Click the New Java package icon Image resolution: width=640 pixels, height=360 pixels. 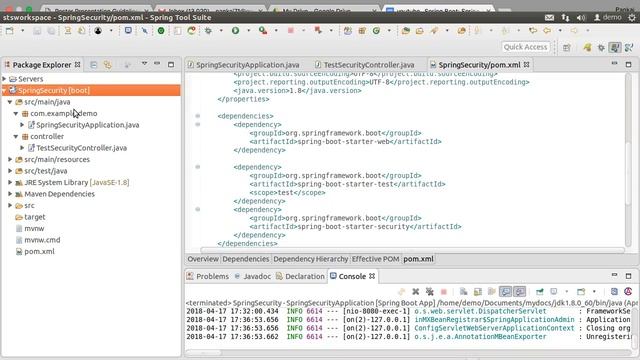[362, 31]
